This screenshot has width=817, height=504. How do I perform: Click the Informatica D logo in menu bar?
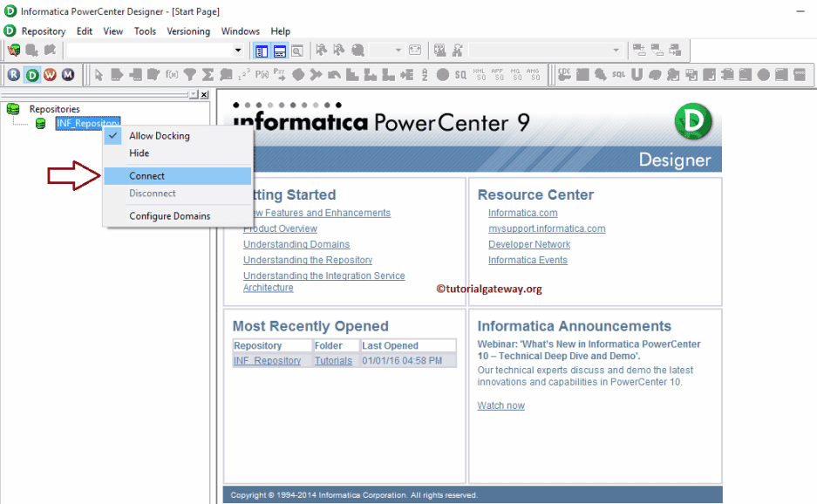click(10, 31)
